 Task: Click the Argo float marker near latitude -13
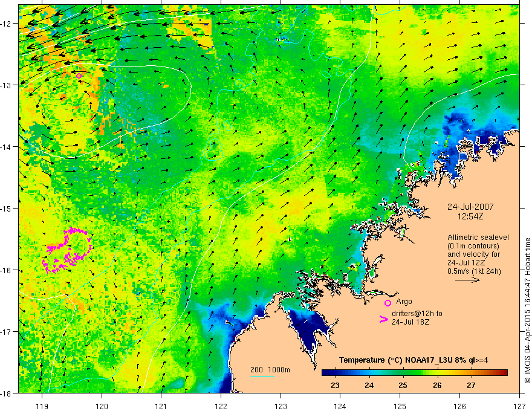(x=79, y=76)
